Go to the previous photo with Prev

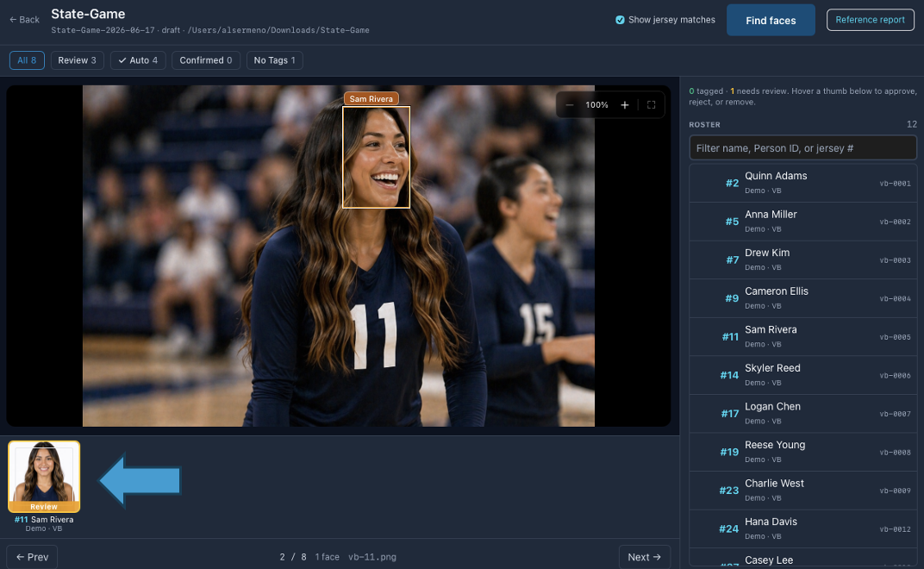[x=32, y=557]
